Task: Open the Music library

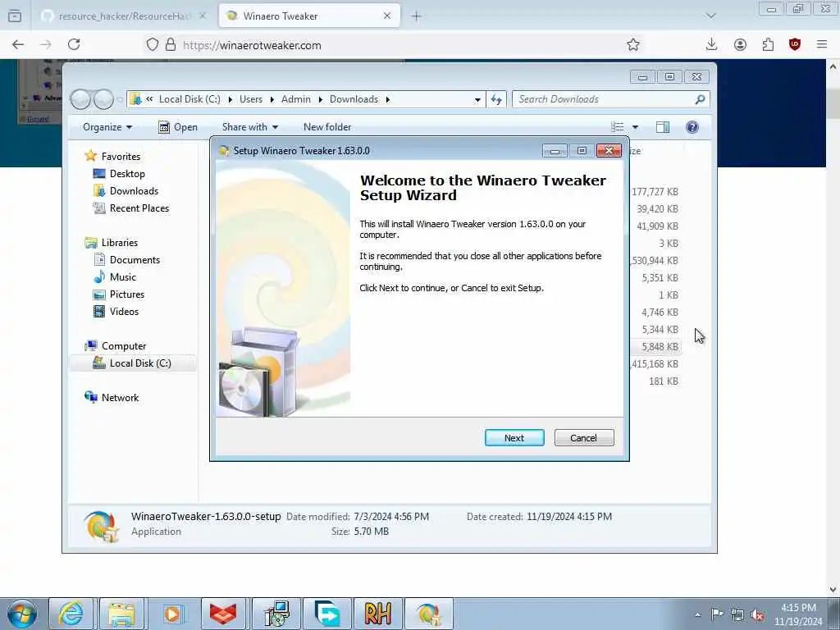Action: click(123, 277)
